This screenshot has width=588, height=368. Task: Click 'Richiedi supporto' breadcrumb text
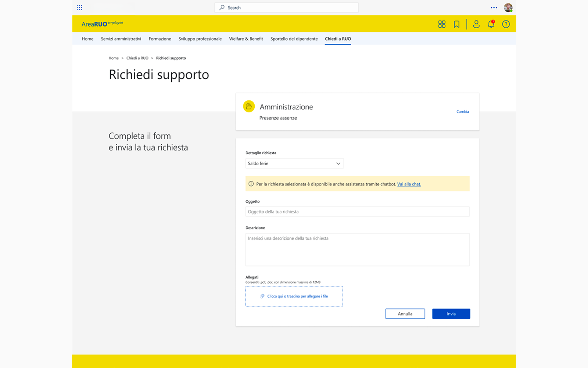point(171,58)
